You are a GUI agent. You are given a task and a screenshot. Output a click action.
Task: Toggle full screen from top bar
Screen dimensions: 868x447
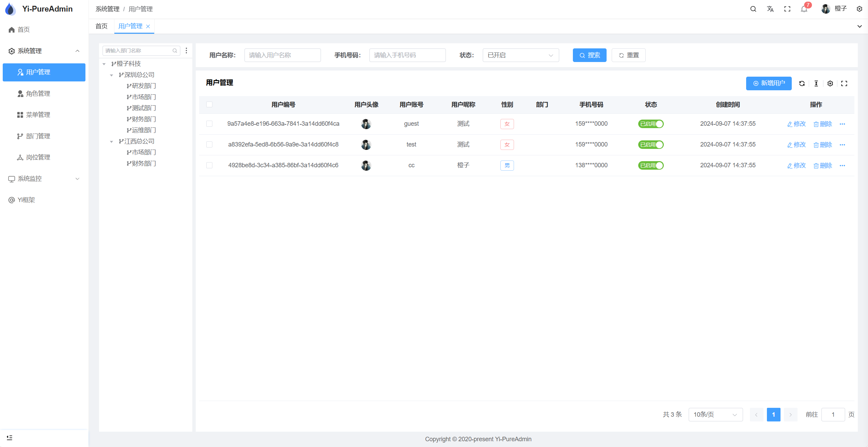coord(787,9)
